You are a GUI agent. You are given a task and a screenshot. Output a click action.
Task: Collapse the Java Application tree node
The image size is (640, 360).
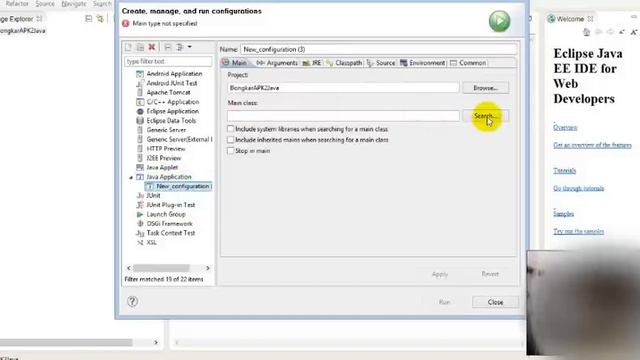[x=131, y=178]
